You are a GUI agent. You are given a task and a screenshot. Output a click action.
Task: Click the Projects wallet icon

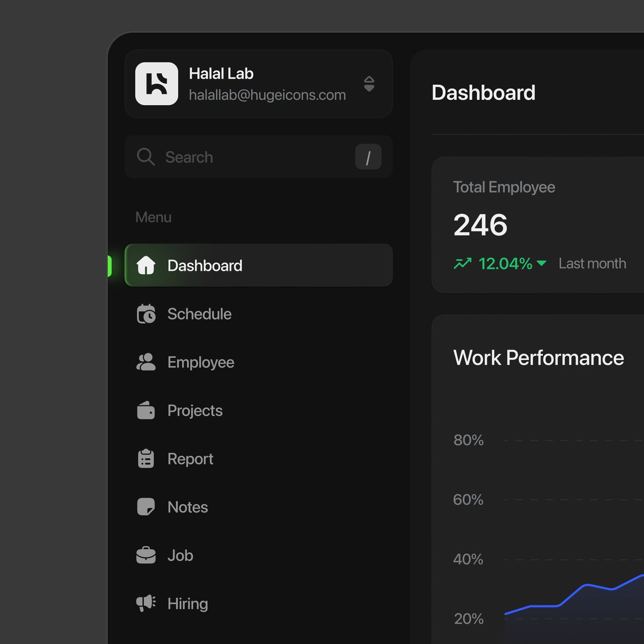[146, 411]
